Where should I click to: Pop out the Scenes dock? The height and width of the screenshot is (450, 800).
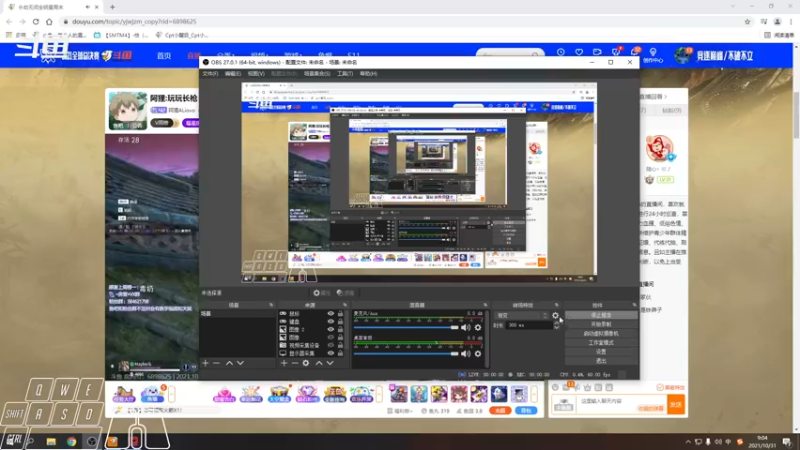pyautogui.click(x=271, y=305)
